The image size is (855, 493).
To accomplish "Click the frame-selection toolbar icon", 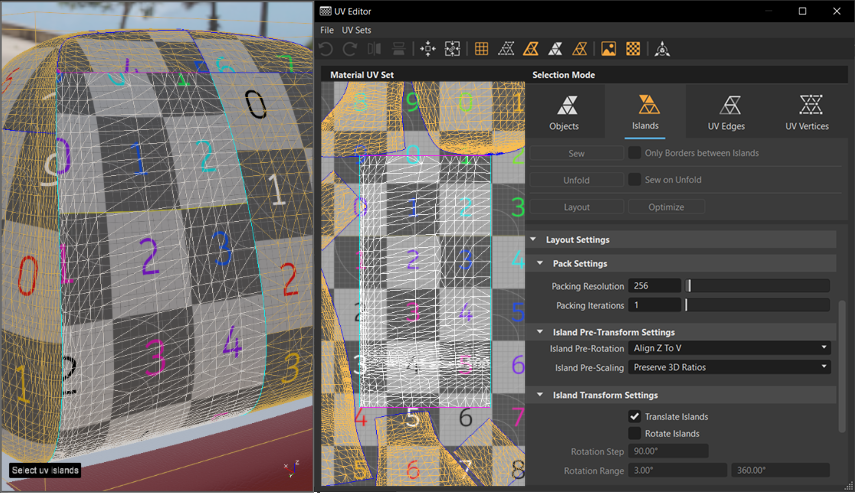I will tap(452, 49).
